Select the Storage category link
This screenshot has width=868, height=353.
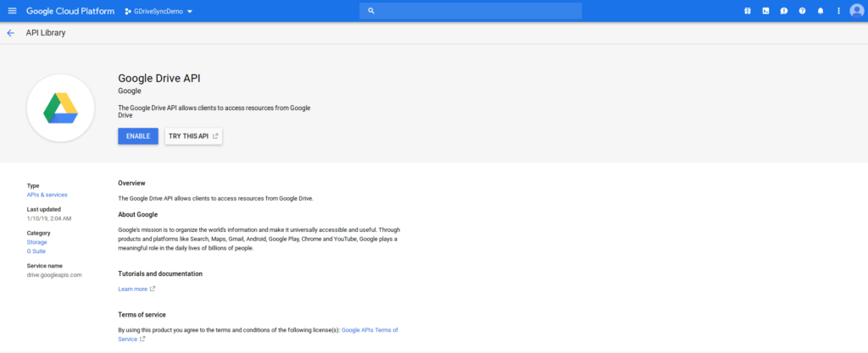37,242
